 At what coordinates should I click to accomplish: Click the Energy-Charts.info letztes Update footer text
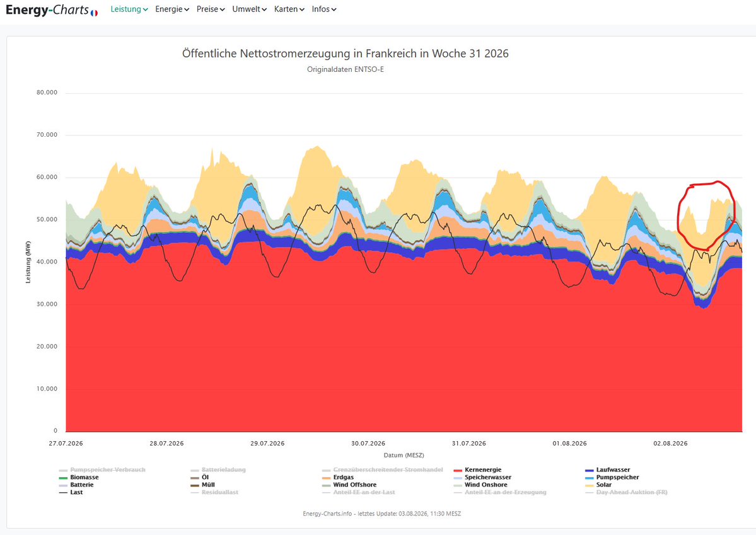[x=382, y=514]
